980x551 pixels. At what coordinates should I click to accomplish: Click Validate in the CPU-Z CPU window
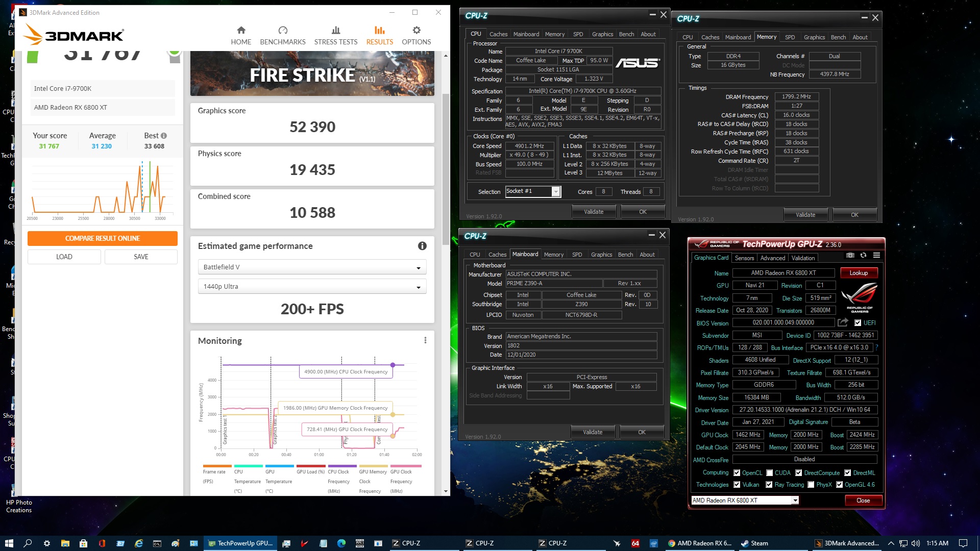click(x=594, y=212)
